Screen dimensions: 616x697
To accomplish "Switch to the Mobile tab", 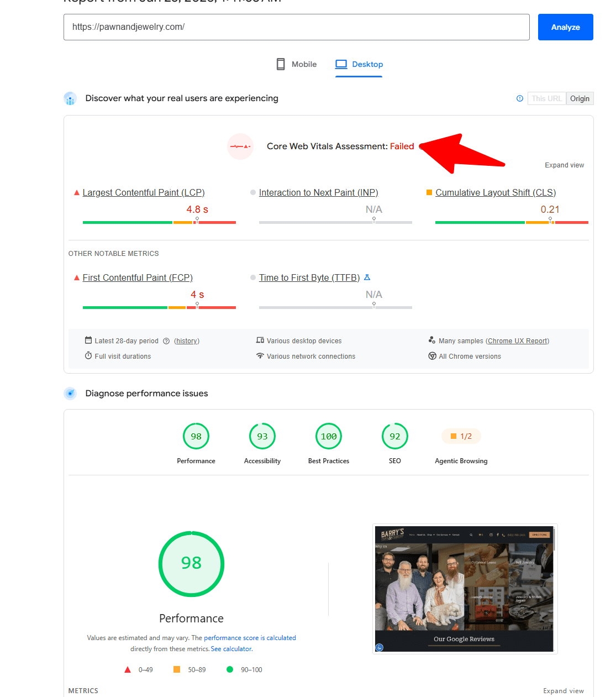I will (297, 64).
